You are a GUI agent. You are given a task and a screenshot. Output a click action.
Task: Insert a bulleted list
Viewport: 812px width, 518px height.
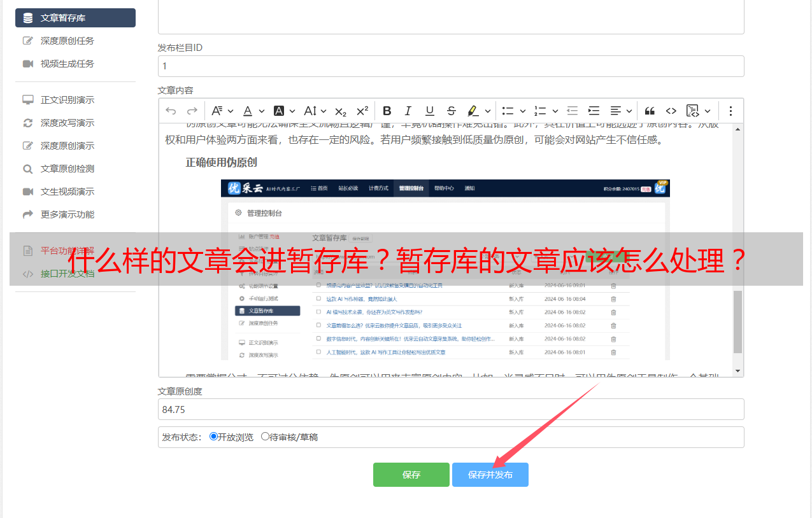(x=508, y=111)
